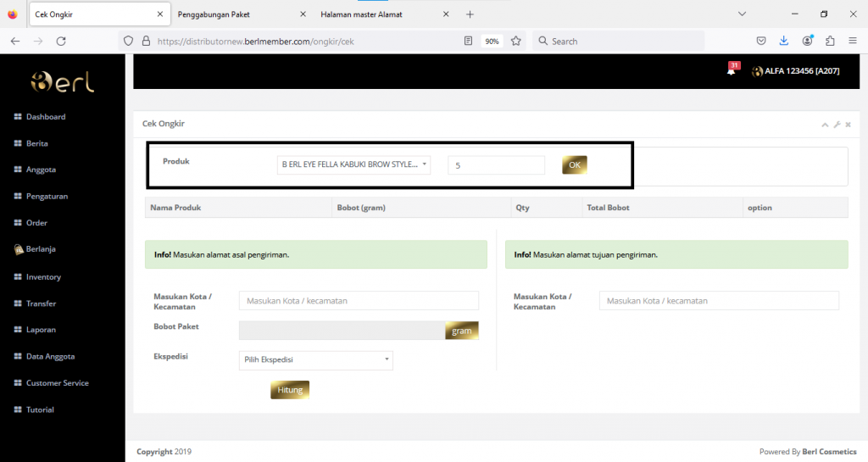868x462 pixels.
Task: Bookmark this page with star icon
Action: coord(516,41)
